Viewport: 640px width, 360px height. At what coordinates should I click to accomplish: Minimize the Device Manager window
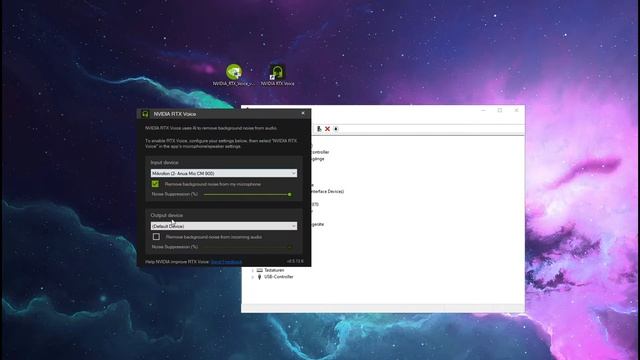(483, 110)
